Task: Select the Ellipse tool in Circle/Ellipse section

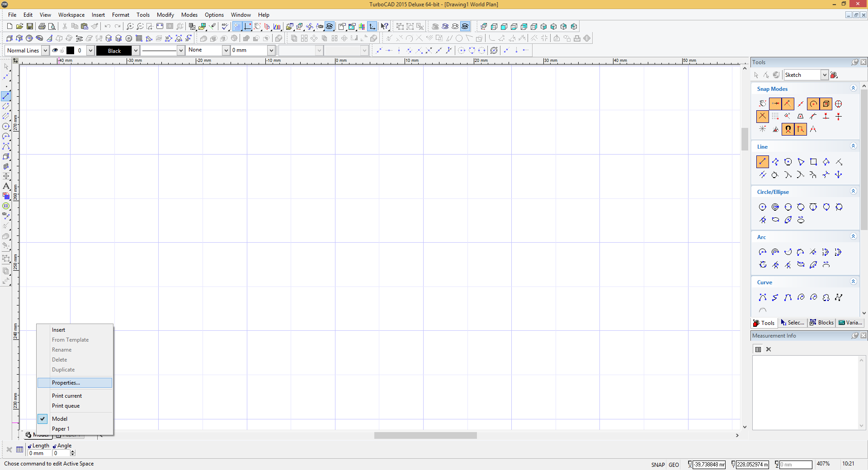Action: point(775,220)
